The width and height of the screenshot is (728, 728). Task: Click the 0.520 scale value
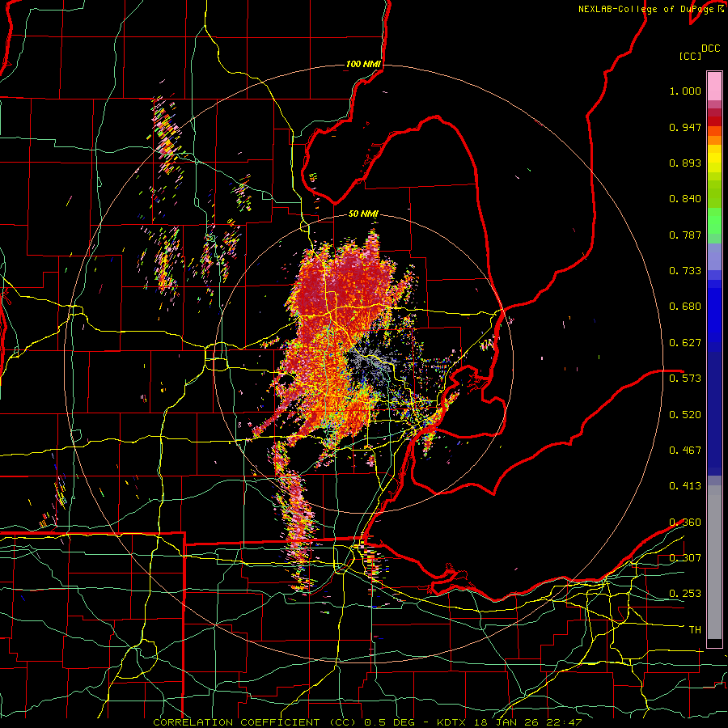[685, 415]
